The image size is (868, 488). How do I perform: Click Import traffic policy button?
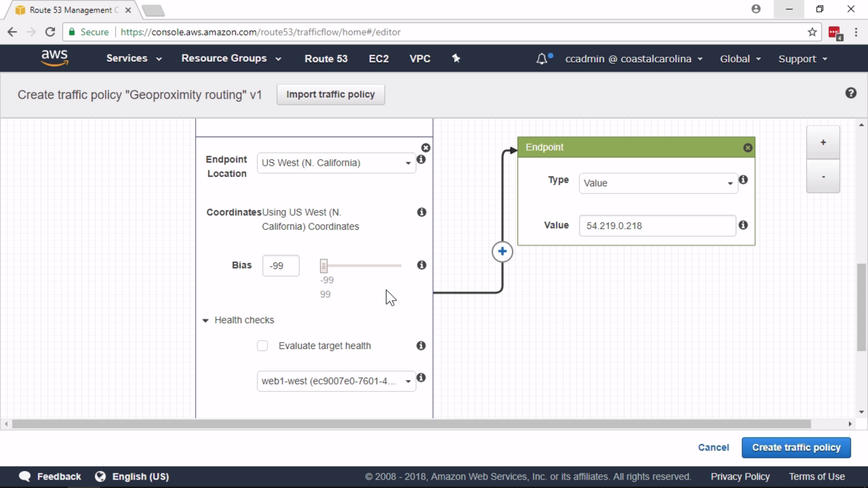pyautogui.click(x=330, y=94)
